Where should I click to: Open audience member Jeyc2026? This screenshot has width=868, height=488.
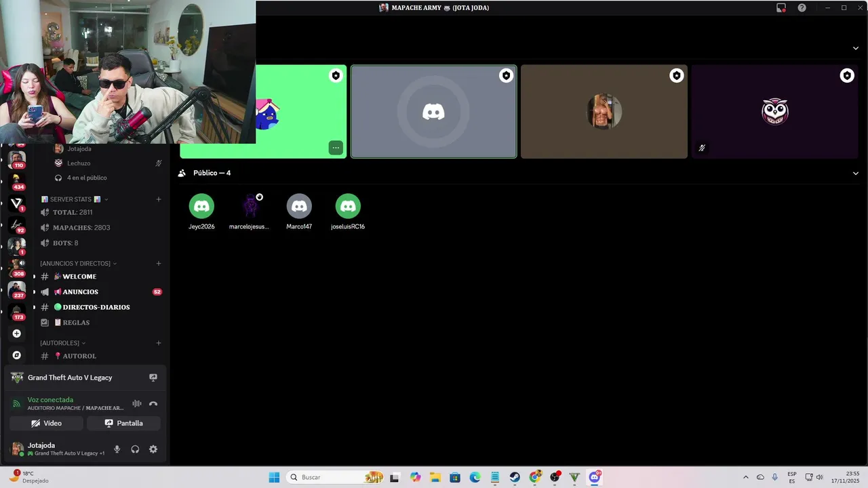pos(201,212)
